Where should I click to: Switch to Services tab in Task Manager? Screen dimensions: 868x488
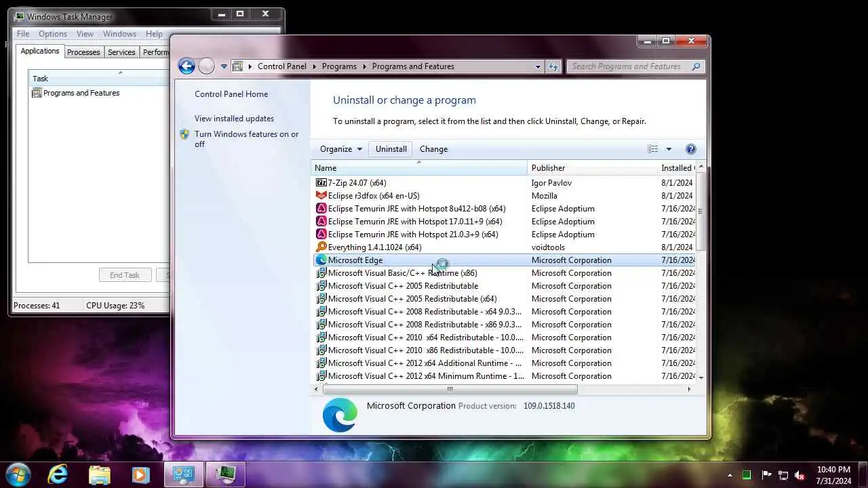coord(121,52)
